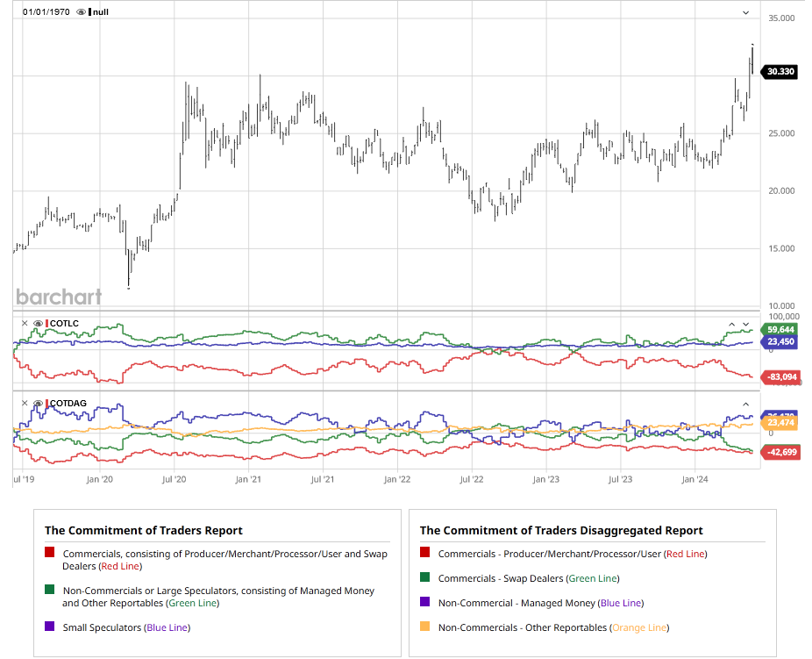Remove the COTLC indicator with its X icon
The width and height of the screenshot is (812, 659).
click(25, 324)
